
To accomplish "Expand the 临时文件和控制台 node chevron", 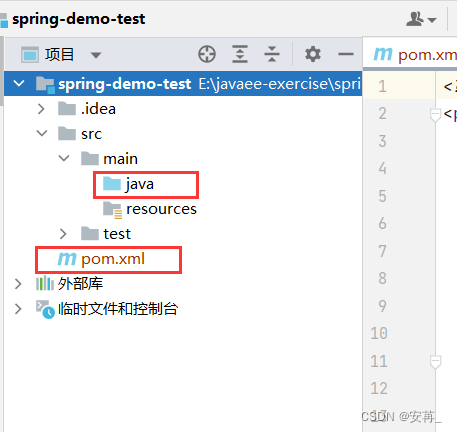I will 18,309.
